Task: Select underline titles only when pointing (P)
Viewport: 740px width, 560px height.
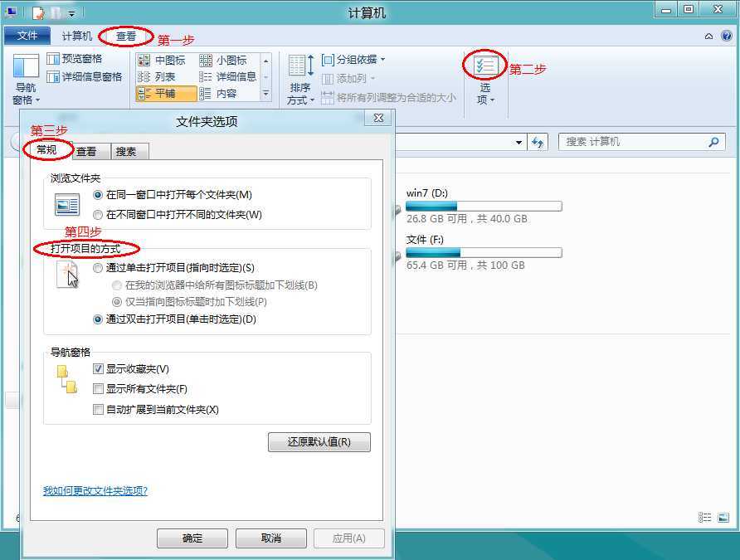Action: [x=190, y=302]
